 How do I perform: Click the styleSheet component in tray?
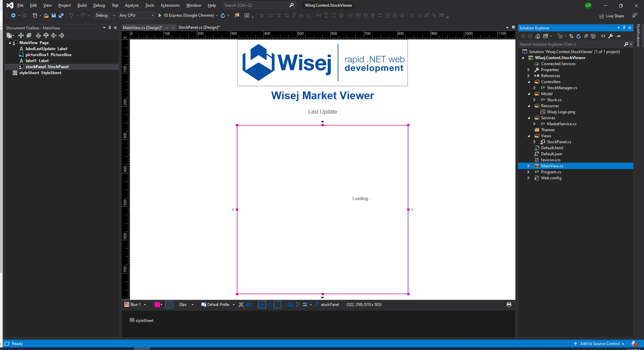click(142, 320)
